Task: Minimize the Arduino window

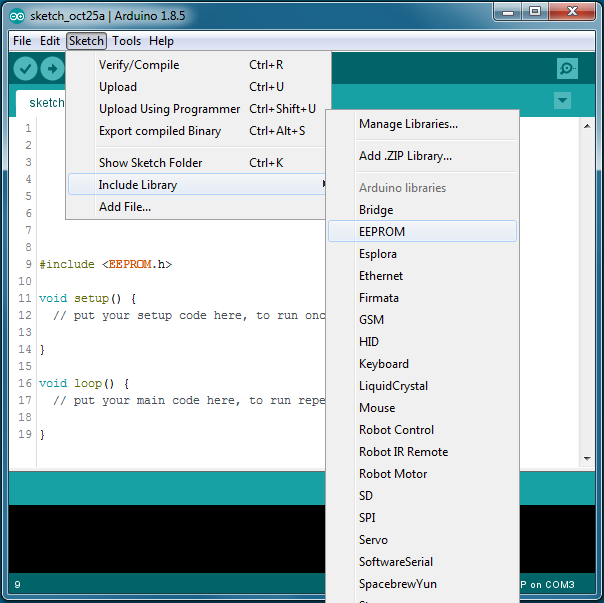Action: [x=508, y=12]
